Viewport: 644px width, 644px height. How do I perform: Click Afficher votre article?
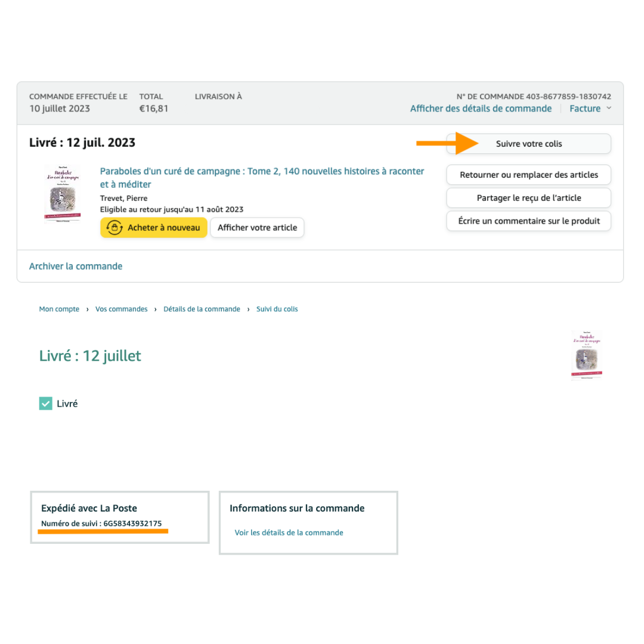[257, 227]
